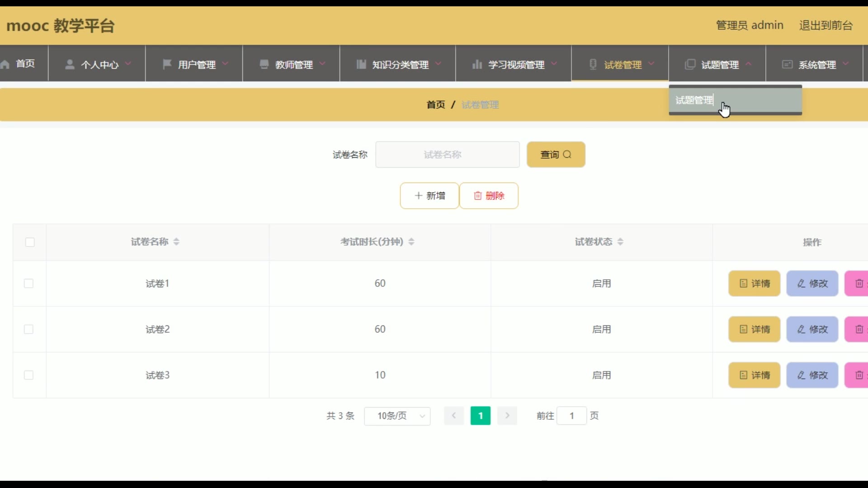Check the checkbox for 试卷1 row

(x=28, y=283)
